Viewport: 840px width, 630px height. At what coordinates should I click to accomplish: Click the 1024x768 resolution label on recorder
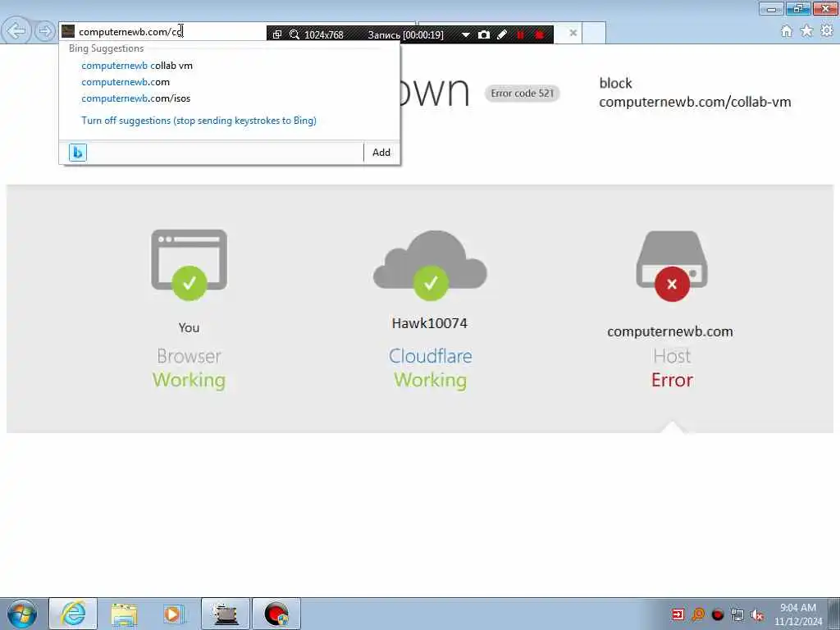pos(323,34)
